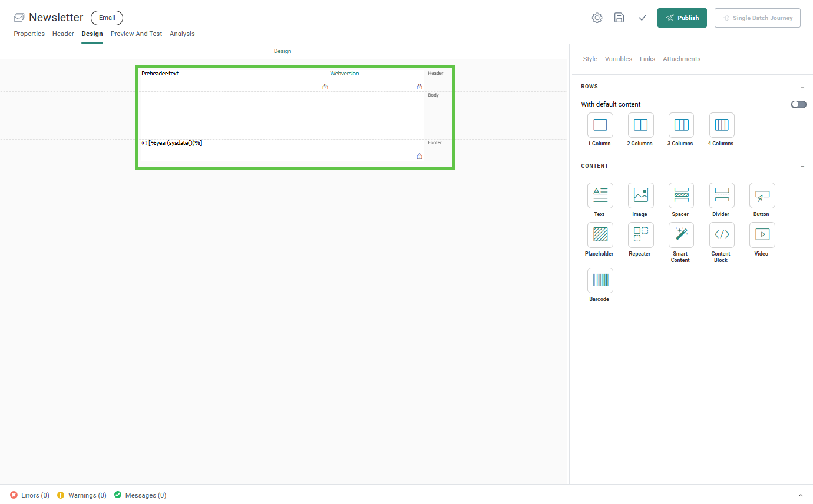Click the Webversion link in header
Viewport: 813px width, 504px height.
click(x=344, y=74)
